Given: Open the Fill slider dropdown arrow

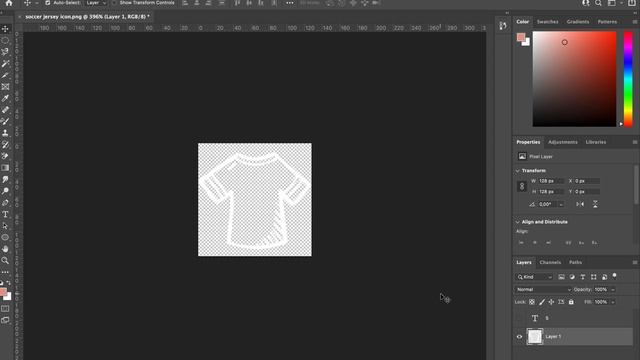Looking at the screenshot, I should coord(613,302).
